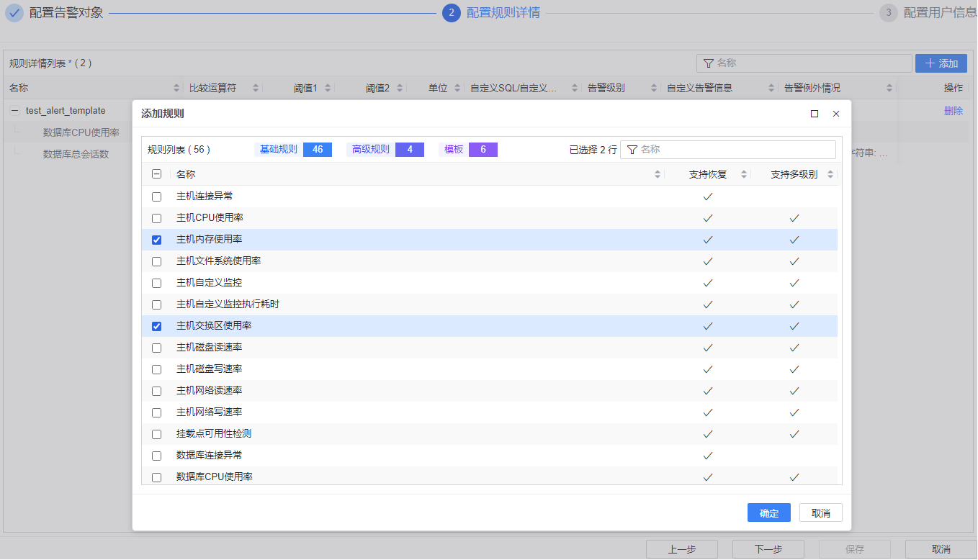Sort rule list by 名称 column
The height and width of the screenshot is (560, 978).
pos(658,174)
